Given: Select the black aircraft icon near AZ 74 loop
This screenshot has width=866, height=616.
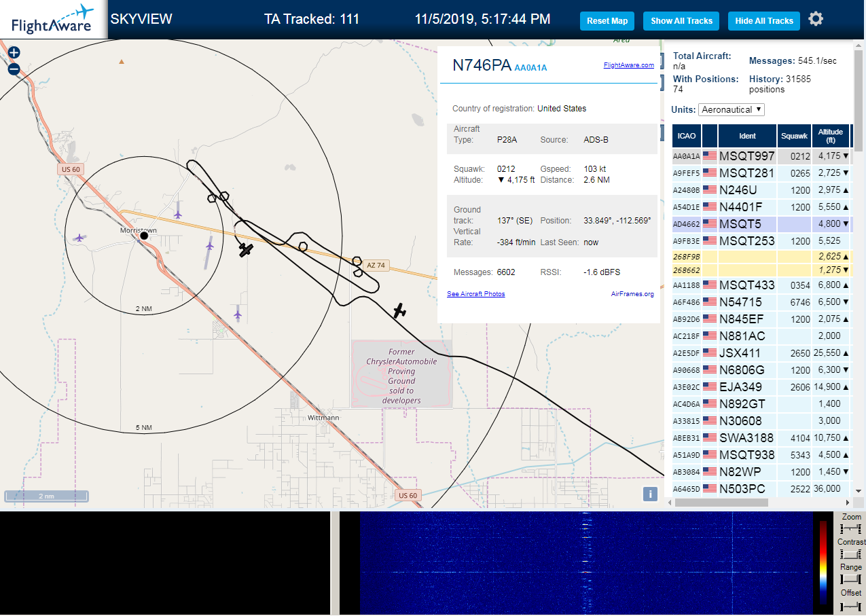Looking at the screenshot, I should tap(246, 250).
